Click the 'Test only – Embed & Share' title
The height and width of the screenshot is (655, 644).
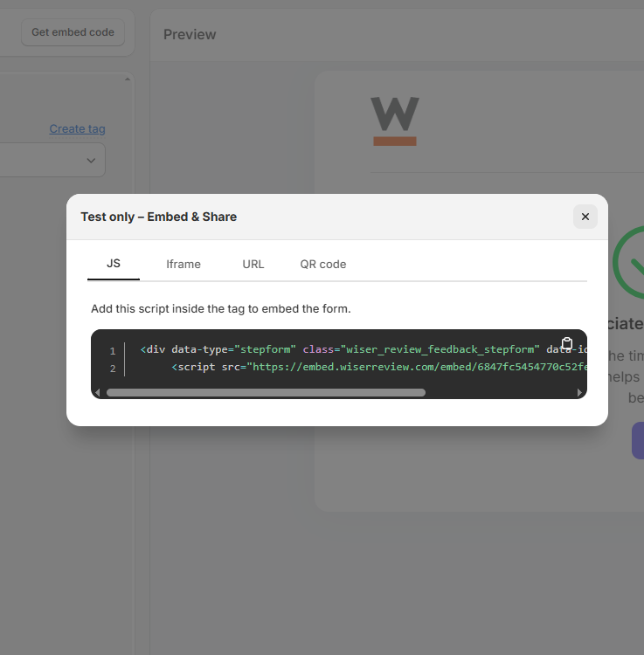pyautogui.click(x=158, y=217)
